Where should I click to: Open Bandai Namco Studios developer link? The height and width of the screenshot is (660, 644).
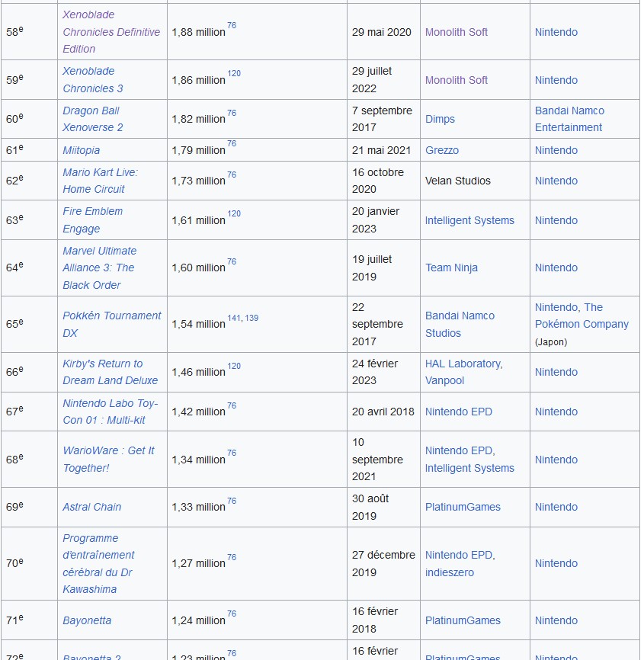(x=460, y=324)
